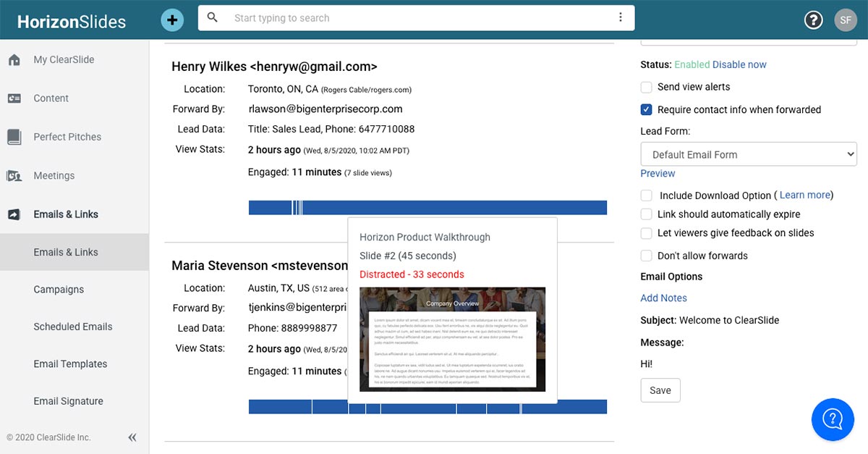Open the help question mark icon

pos(814,20)
